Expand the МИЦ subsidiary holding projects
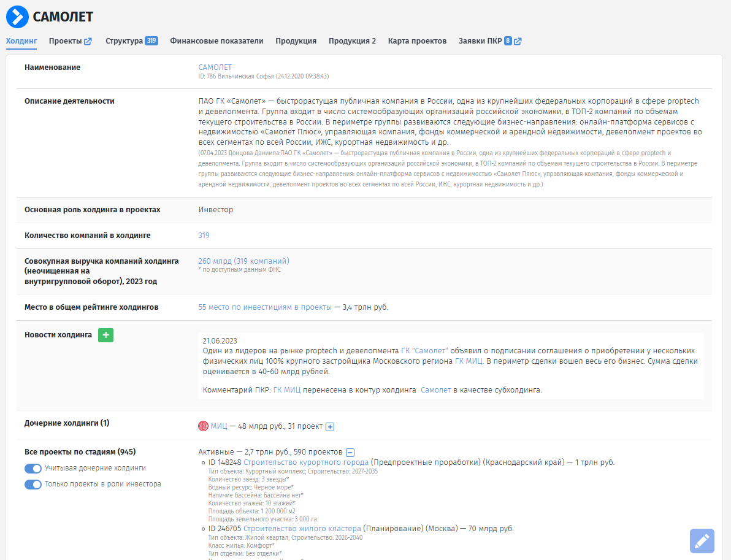 [330, 427]
